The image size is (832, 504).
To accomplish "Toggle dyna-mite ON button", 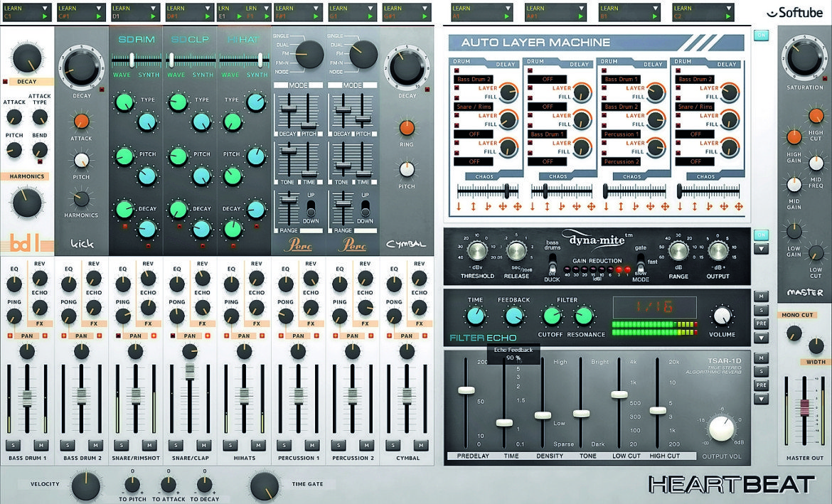I will click(762, 235).
